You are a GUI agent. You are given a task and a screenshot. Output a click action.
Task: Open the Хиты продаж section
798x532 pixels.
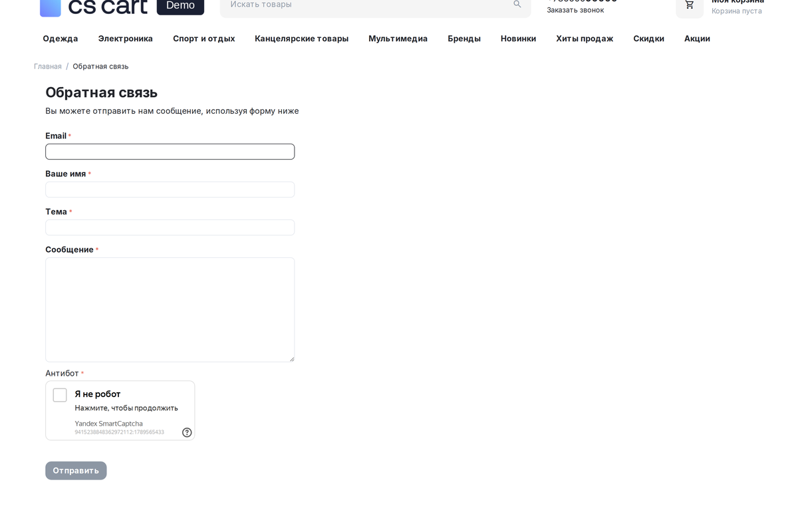tap(585, 39)
